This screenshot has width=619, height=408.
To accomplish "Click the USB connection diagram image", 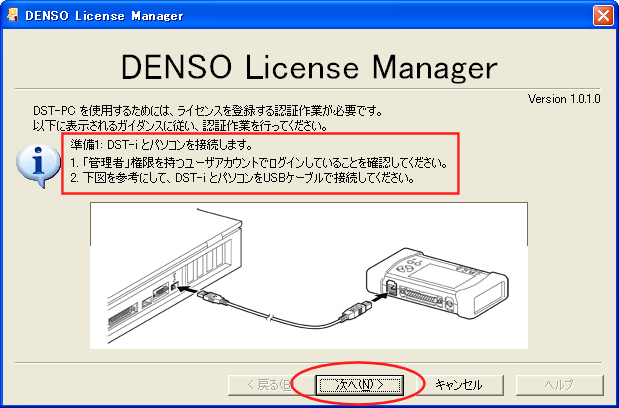I will (309, 275).
